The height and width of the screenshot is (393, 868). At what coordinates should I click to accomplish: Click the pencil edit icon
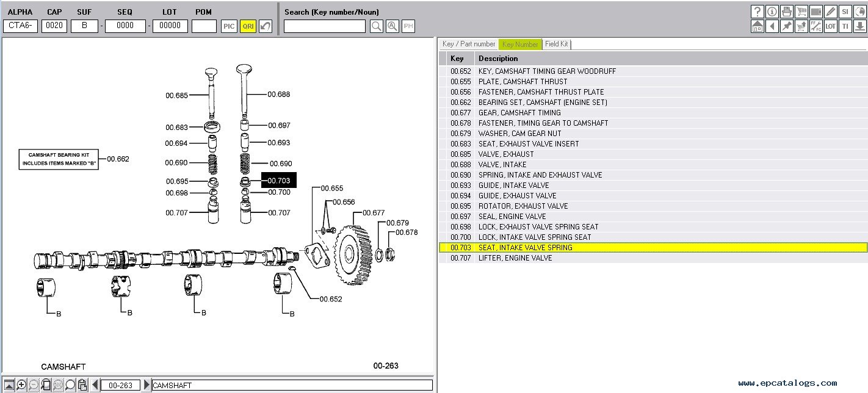830,12
